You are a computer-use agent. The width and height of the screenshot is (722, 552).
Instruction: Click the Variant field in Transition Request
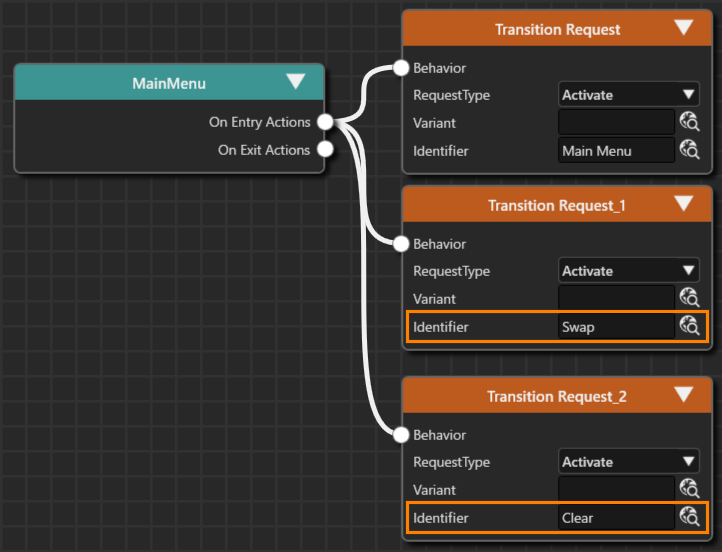pos(617,122)
